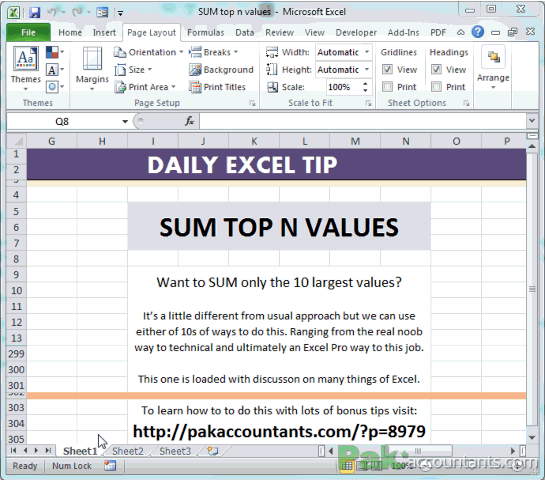Screen dimensions: 545x480
Task: Open the green File button
Action: pos(29,33)
